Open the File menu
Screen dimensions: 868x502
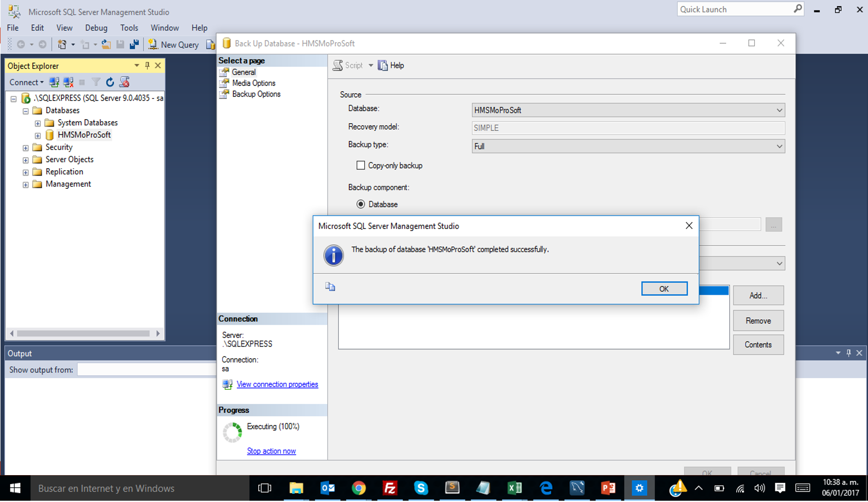click(13, 28)
